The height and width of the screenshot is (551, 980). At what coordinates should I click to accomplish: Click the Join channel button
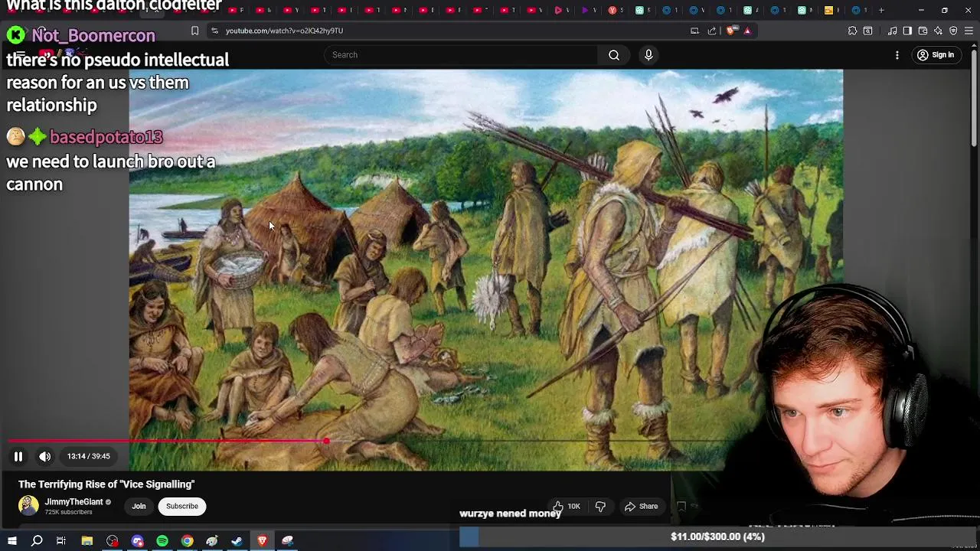[x=139, y=506]
